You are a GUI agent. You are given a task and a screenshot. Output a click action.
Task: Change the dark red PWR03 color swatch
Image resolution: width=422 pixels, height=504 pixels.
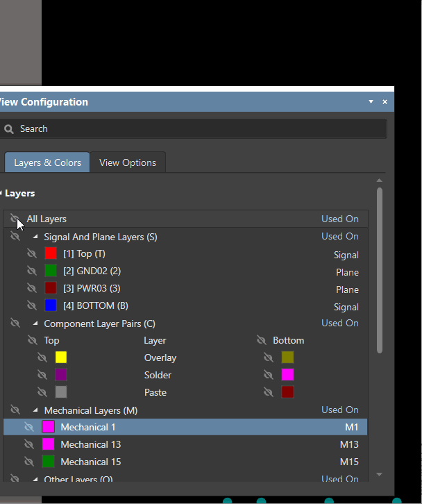[51, 288]
